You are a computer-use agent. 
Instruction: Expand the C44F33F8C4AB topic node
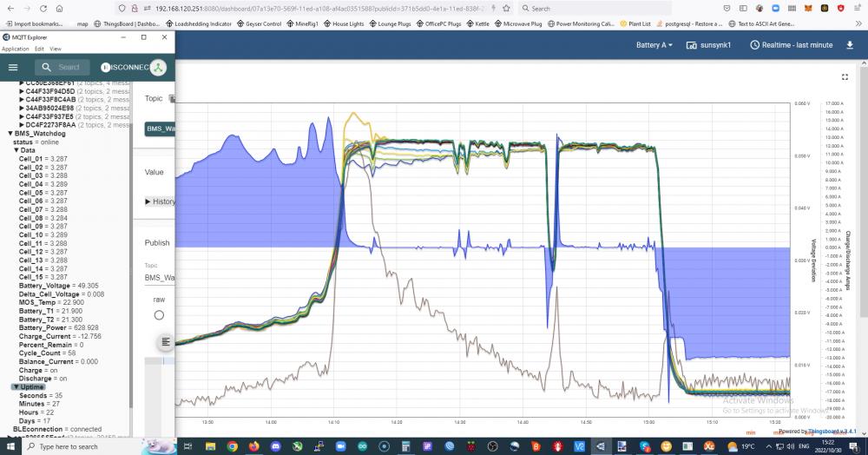click(x=22, y=100)
